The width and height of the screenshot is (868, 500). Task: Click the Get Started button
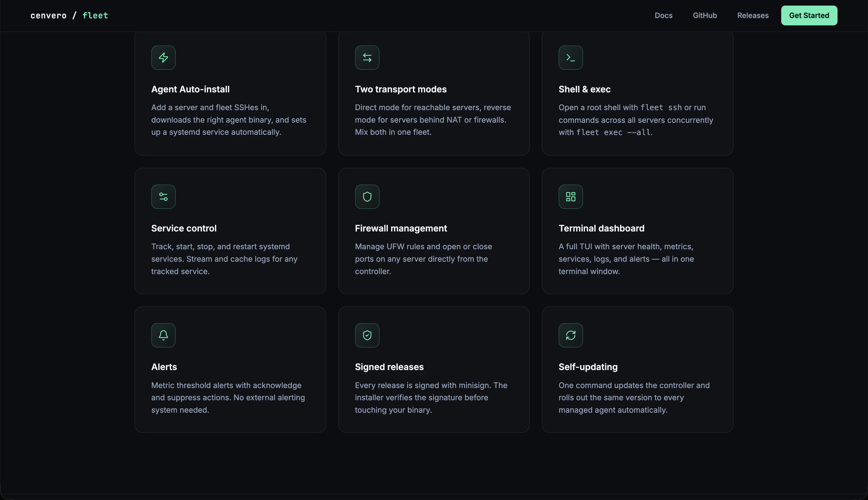coord(809,15)
